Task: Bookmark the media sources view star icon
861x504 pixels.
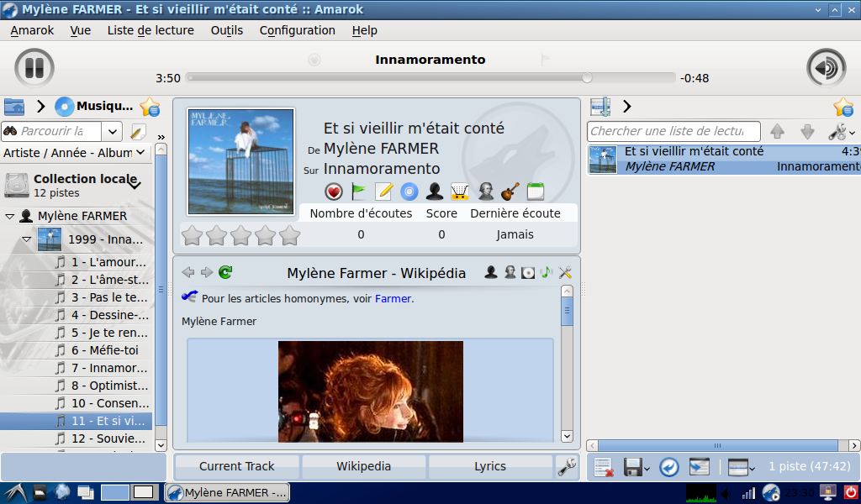Action: coord(150,107)
